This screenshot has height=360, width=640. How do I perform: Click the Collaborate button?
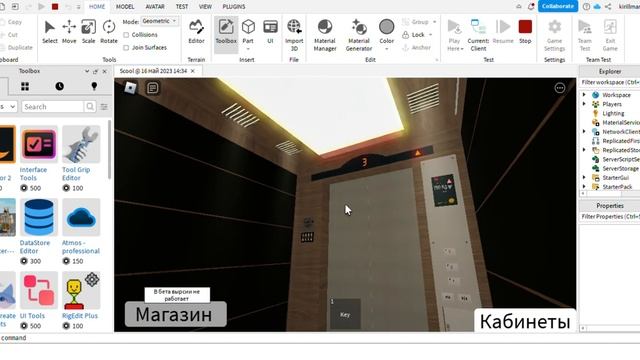[558, 6]
